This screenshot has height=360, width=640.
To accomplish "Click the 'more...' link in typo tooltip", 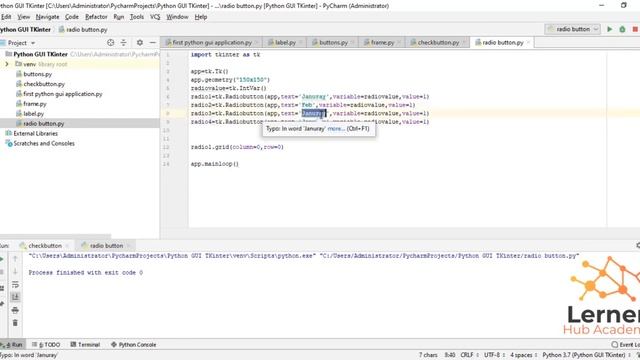I will [x=336, y=129].
